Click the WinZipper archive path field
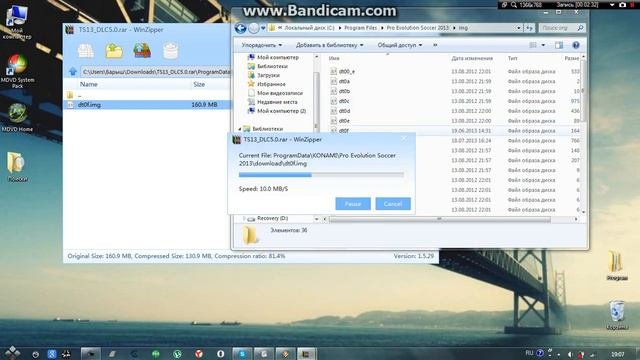This screenshot has height=360, width=640. (156, 72)
